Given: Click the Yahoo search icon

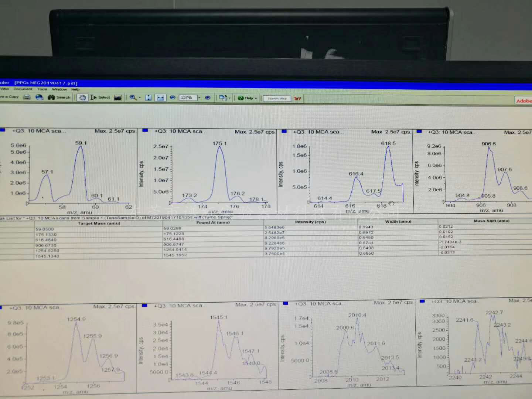Looking at the screenshot, I should pyautogui.click(x=298, y=99).
